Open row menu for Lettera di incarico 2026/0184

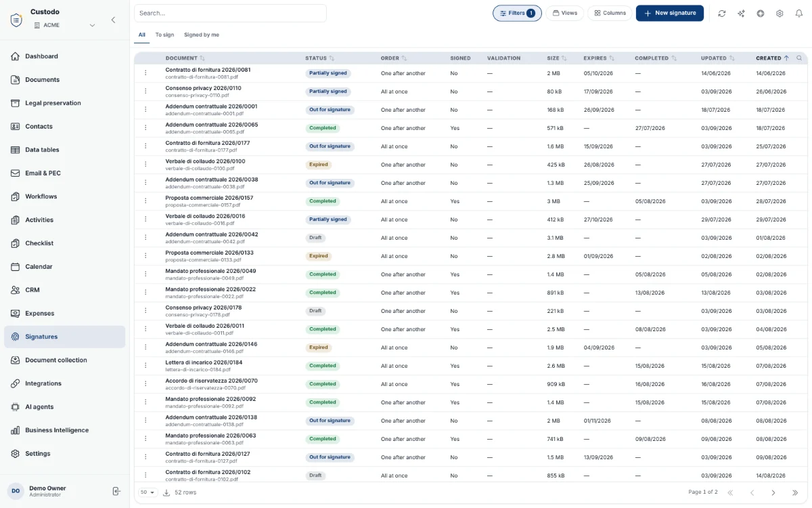click(x=145, y=366)
